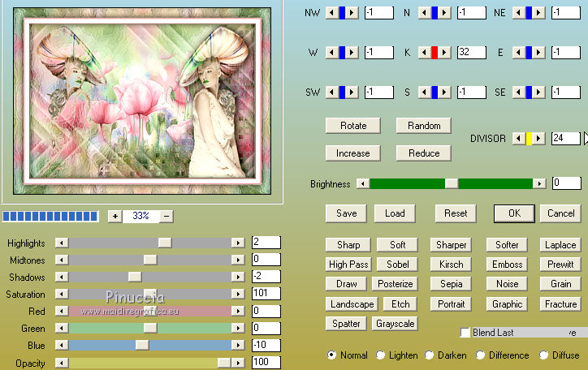Image resolution: width=588 pixels, height=370 pixels.
Task: Click Saturation slider right arrow
Action: click(238, 294)
